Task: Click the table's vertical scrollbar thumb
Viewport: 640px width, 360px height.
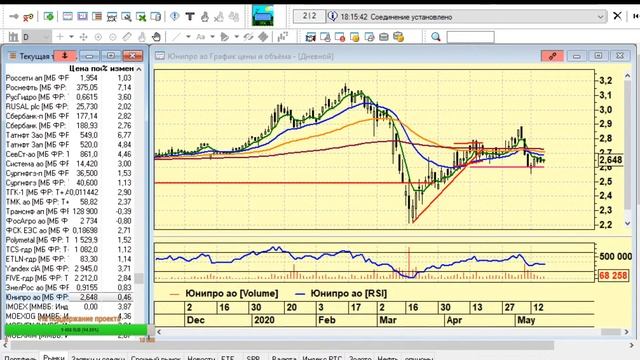Action: pyautogui.click(x=139, y=278)
